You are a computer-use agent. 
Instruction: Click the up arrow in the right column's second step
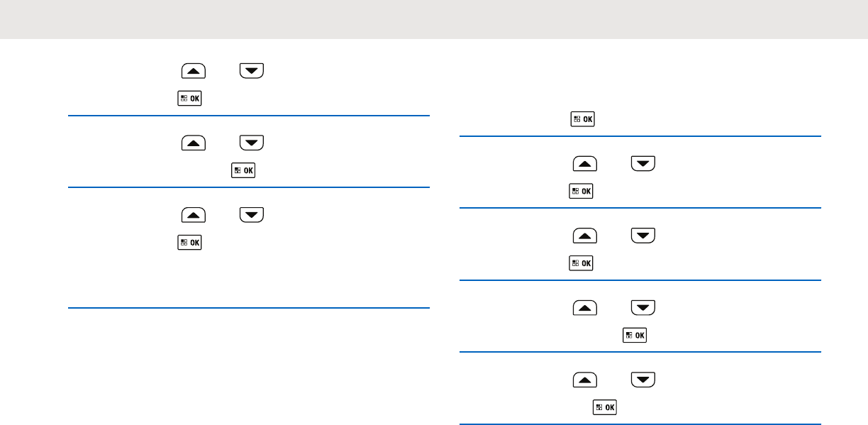coord(585,165)
